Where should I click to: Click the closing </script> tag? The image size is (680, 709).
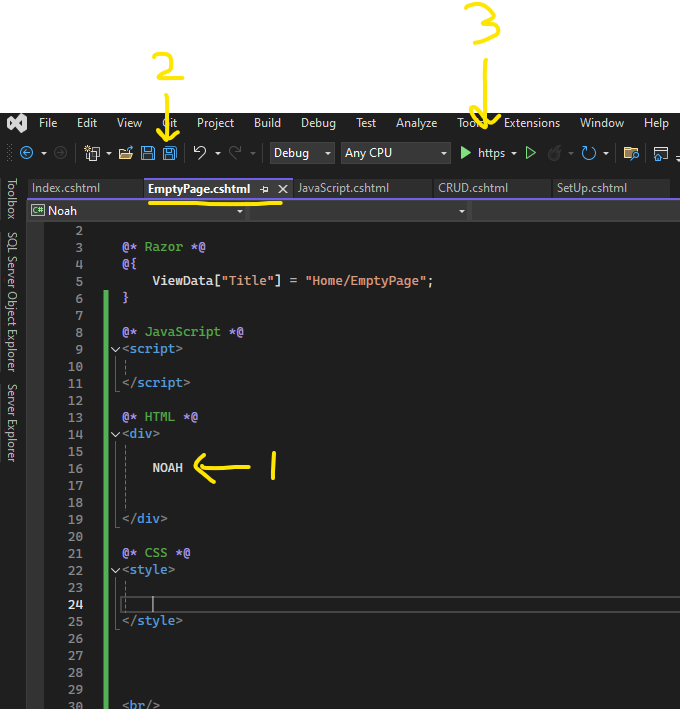pyautogui.click(x=156, y=383)
